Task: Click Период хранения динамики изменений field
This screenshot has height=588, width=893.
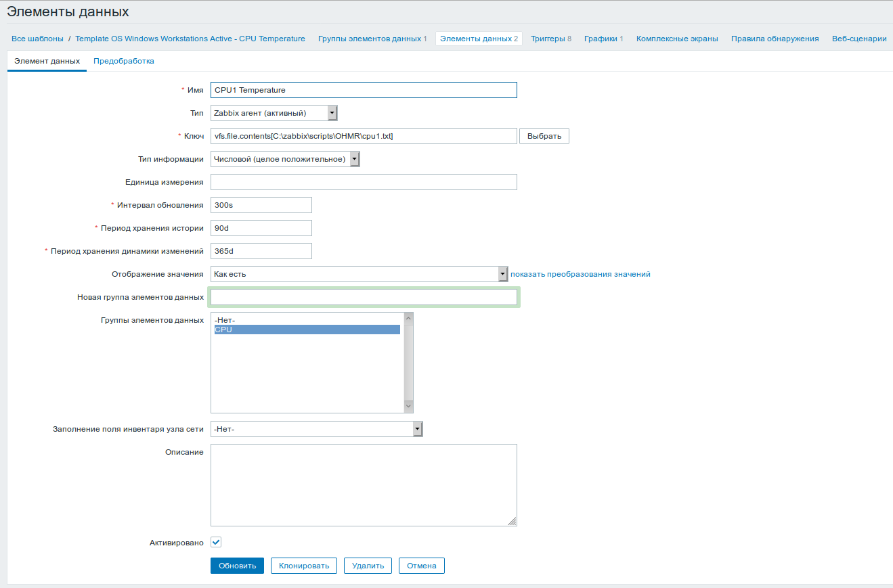Action: pos(261,251)
